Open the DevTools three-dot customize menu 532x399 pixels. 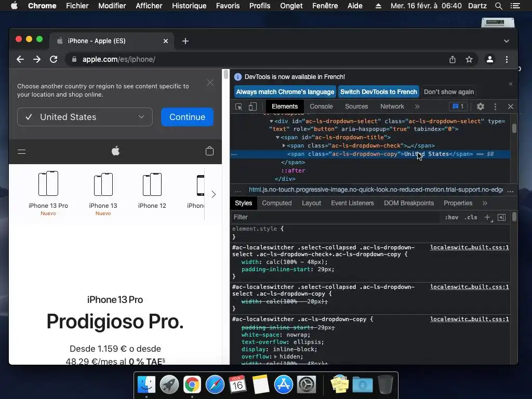(x=495, y=107)
